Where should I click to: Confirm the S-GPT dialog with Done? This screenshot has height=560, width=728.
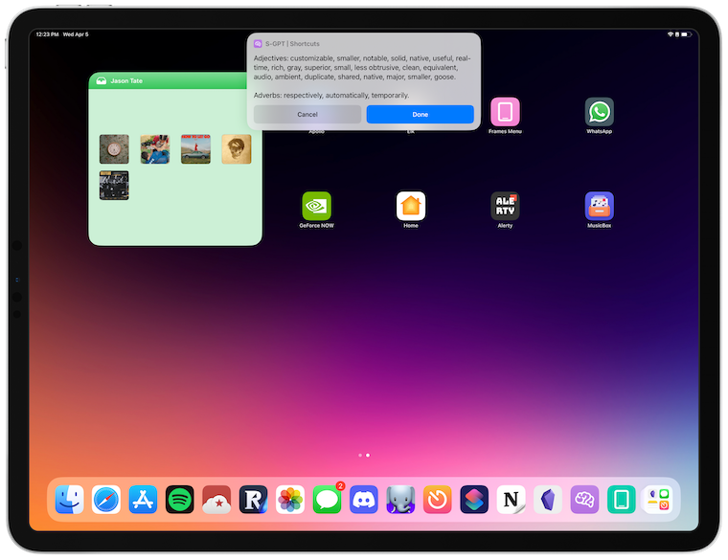point(421,114)
